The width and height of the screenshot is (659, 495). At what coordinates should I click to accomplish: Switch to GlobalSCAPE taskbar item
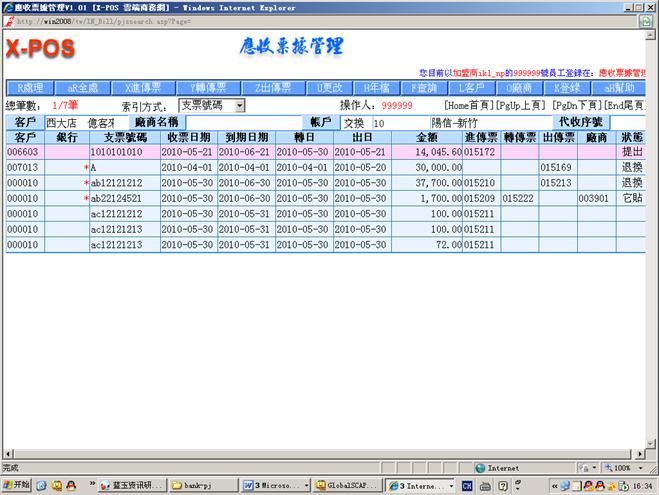[x=350, y=486]
